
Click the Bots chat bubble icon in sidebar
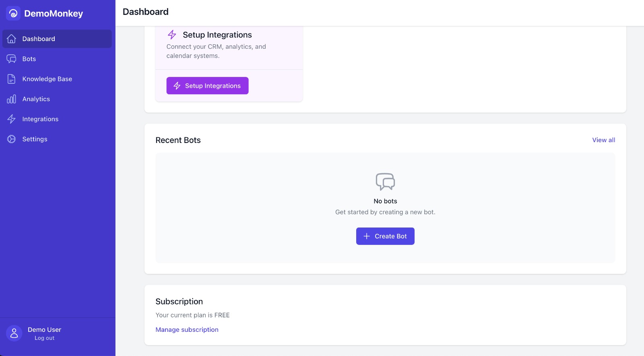(11, 59)
